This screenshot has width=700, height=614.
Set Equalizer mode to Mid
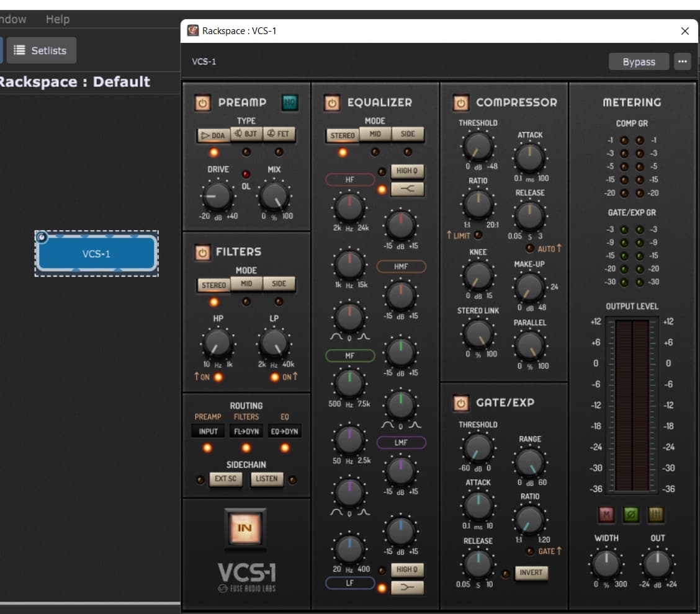coord(375,134)
